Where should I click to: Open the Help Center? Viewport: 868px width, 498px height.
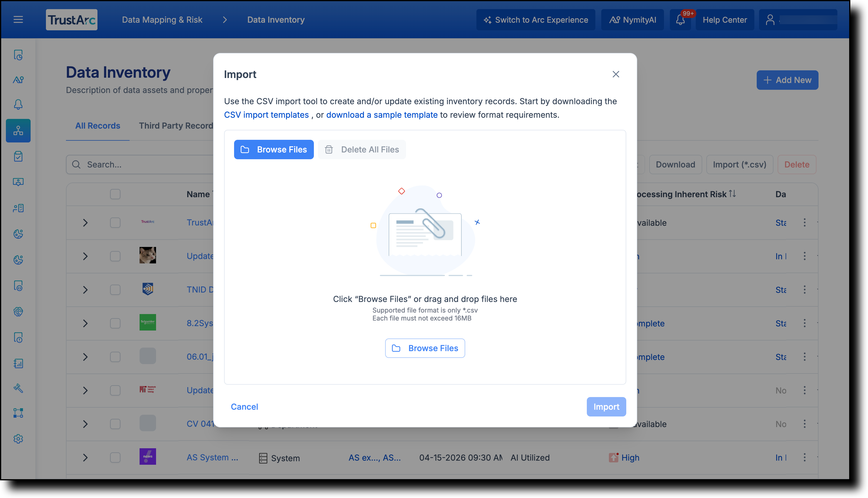pos(725,19)
